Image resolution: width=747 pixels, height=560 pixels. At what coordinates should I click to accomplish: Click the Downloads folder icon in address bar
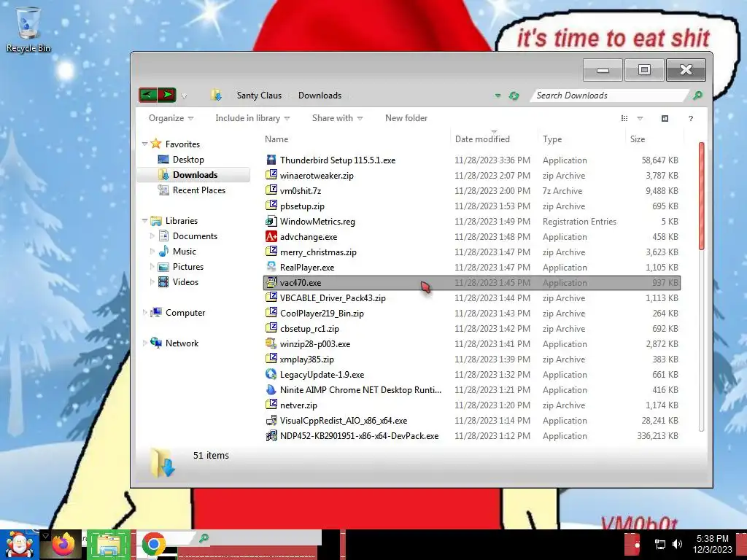point(216,95)
